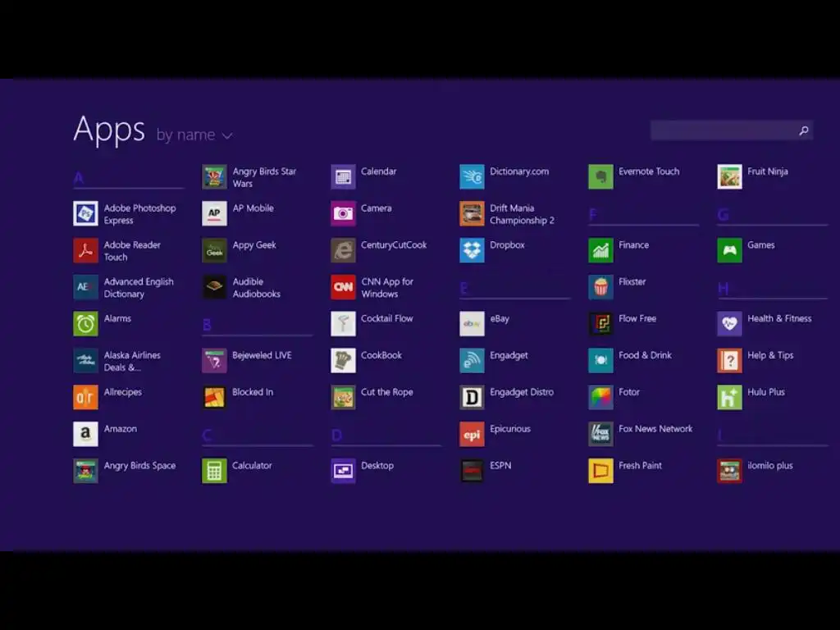Select the letter E group header

[x=464, y=288]
